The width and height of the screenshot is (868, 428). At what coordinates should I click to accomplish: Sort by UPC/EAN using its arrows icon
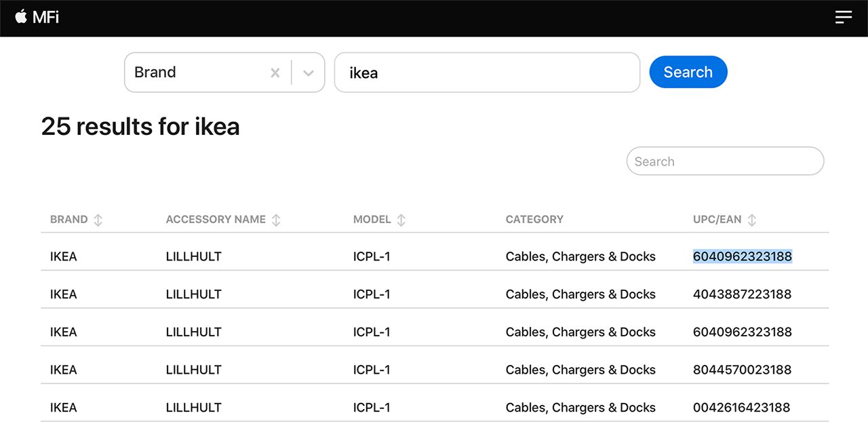click(x=752, y=220)
